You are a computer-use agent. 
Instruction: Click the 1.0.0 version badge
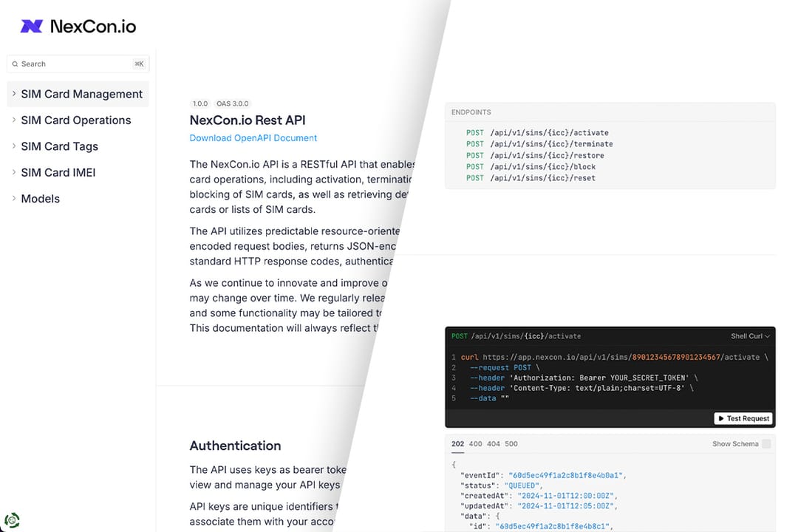[x=200, y=103]
